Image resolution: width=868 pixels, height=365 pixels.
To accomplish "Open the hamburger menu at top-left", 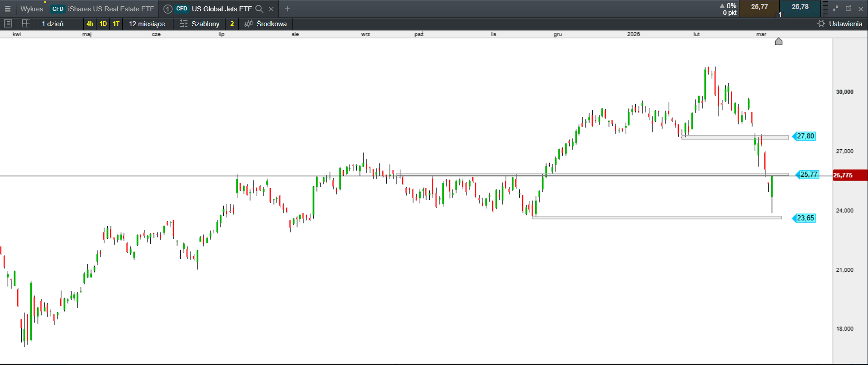I will pyautogui.click(x=8, y=9).
